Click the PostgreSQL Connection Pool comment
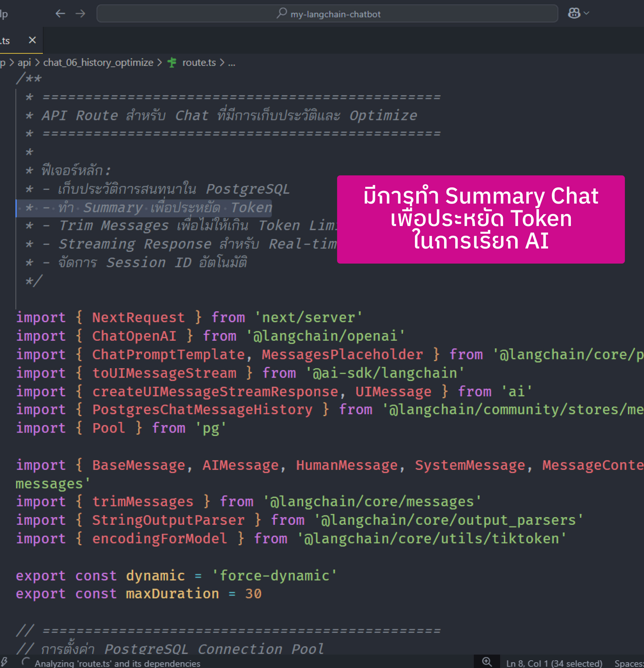Screen dimensions: 644x668 [170, 649]
